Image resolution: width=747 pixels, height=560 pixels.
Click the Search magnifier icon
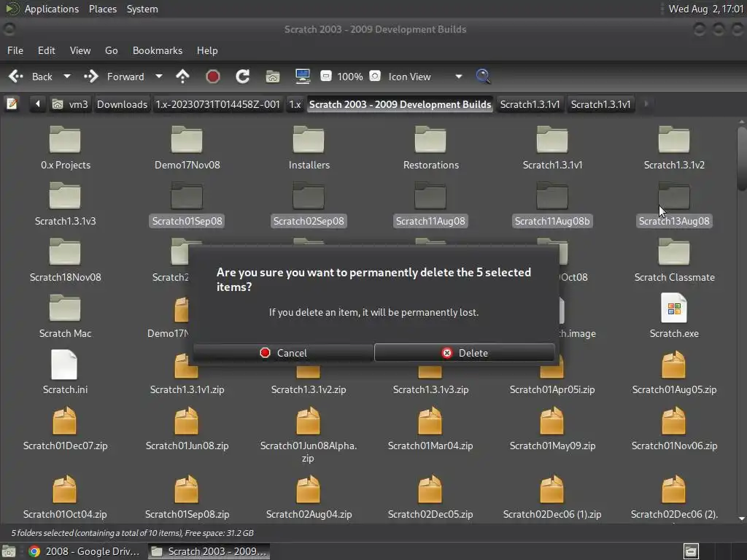(483, 76)
